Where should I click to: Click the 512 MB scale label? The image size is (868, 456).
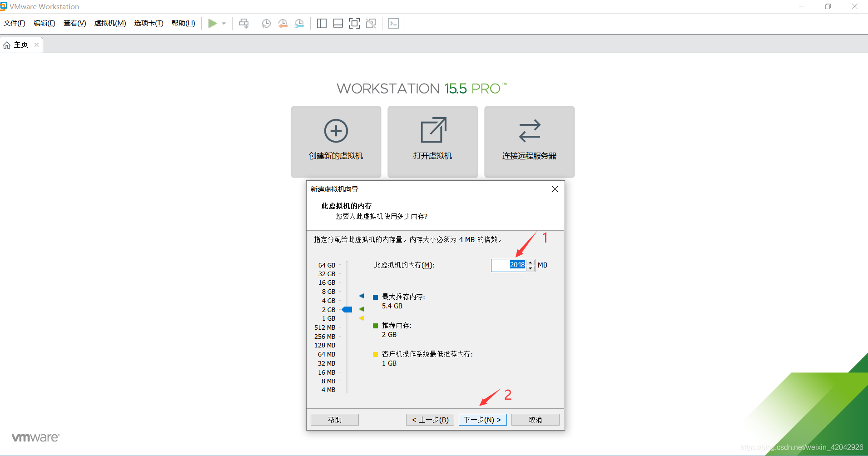click(x=325, y=327)
